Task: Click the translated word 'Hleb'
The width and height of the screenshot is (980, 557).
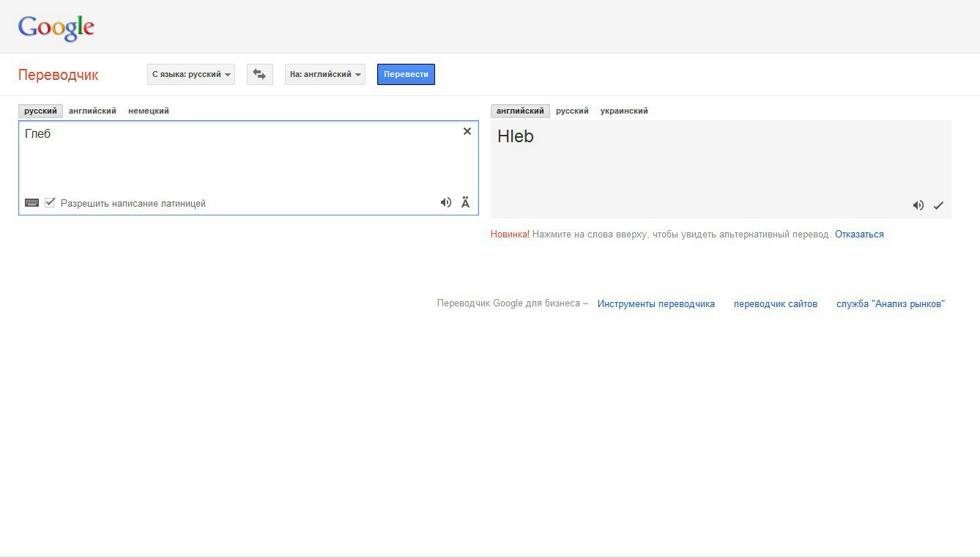Action: pyautogui.click(x=516, y=136)
